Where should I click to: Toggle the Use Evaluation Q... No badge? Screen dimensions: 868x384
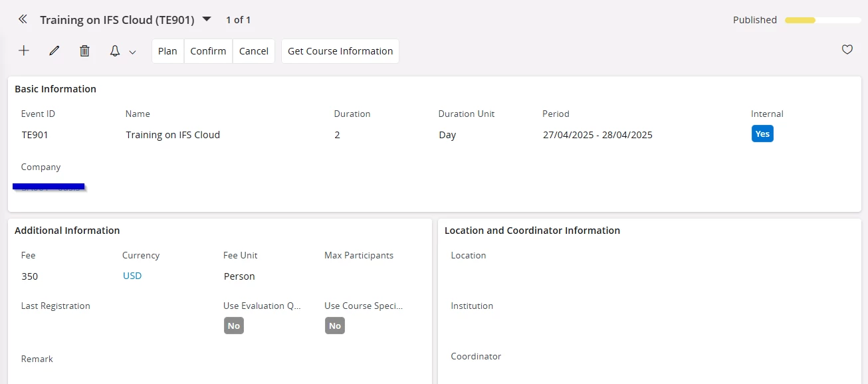pyautogui.click(x=234, y=326)
